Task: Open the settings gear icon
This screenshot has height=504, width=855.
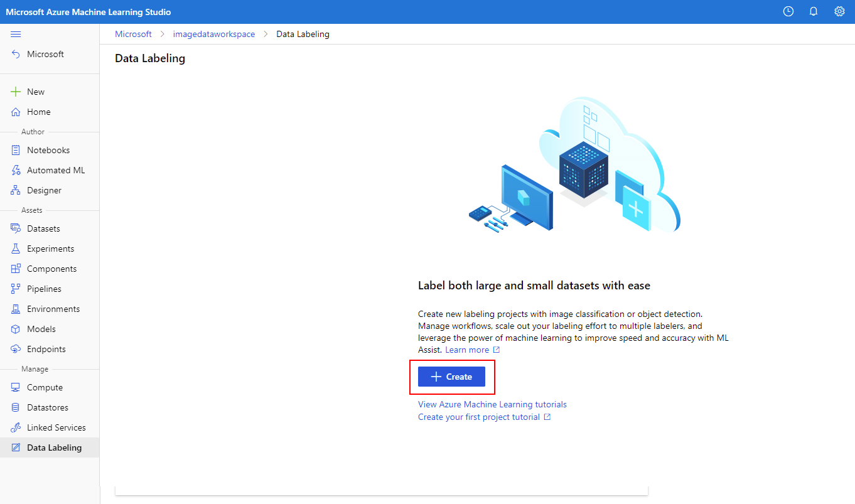Action: 839,12
